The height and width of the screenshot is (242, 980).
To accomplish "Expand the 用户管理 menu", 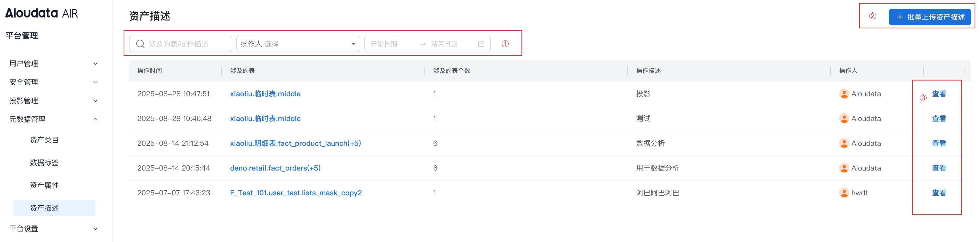I will pos(53,63).
